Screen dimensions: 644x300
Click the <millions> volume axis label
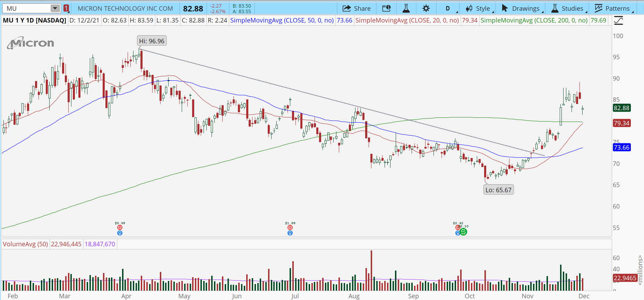click(640, 270)
